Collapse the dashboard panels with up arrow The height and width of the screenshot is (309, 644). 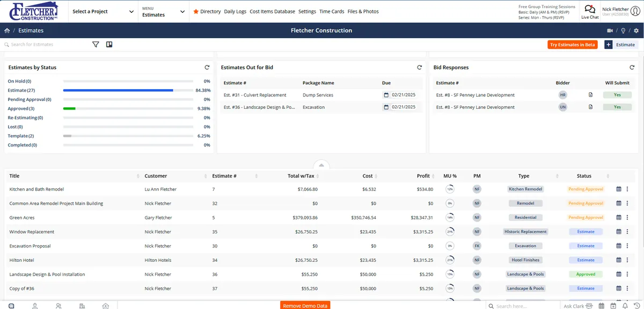pyautogui.click(x=321, y=165)
